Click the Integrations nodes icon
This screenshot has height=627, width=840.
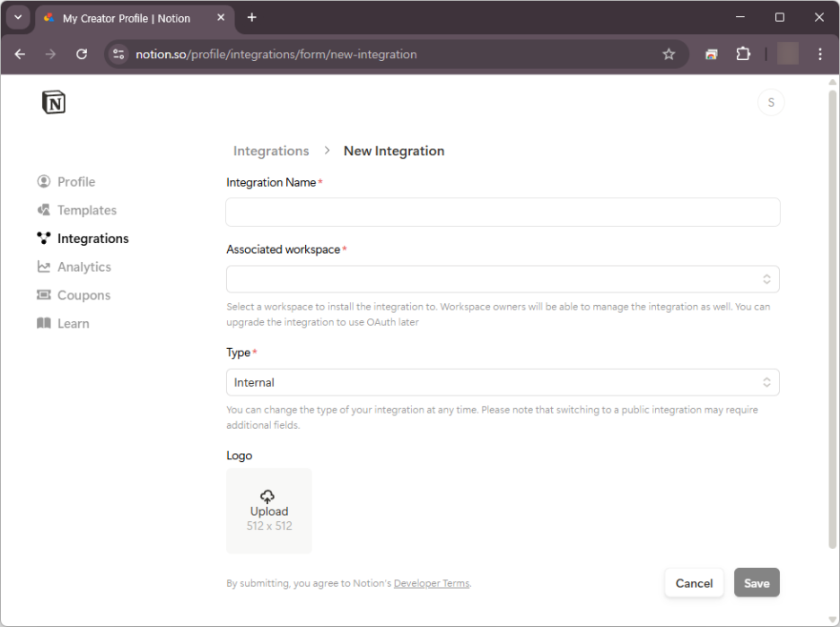click(43, 239)
